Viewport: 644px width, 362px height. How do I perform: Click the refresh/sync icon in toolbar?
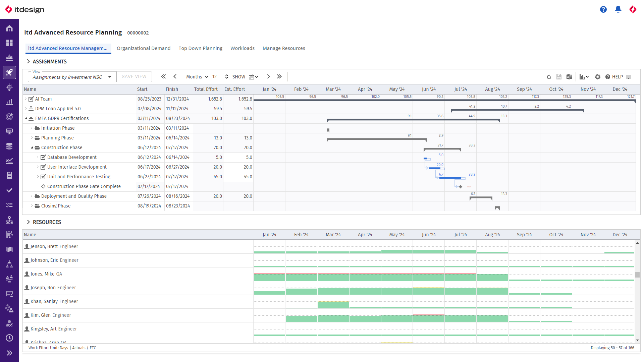pos(549,76)
